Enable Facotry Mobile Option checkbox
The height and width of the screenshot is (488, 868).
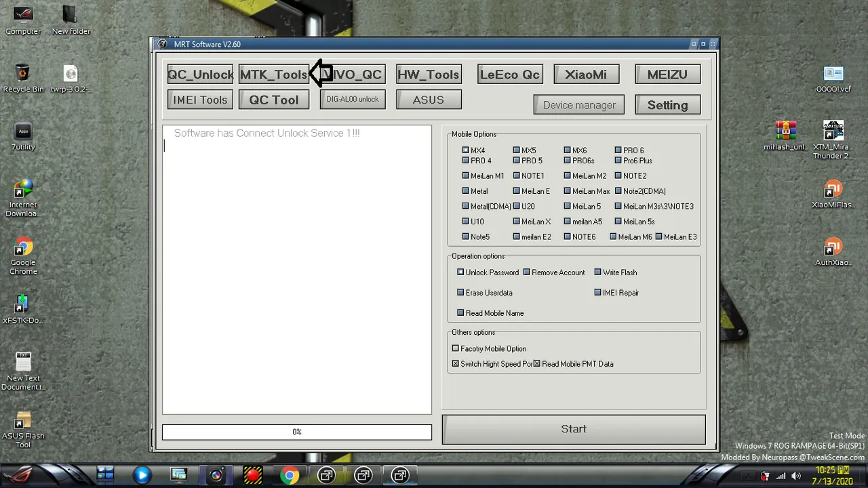point(456,348)
